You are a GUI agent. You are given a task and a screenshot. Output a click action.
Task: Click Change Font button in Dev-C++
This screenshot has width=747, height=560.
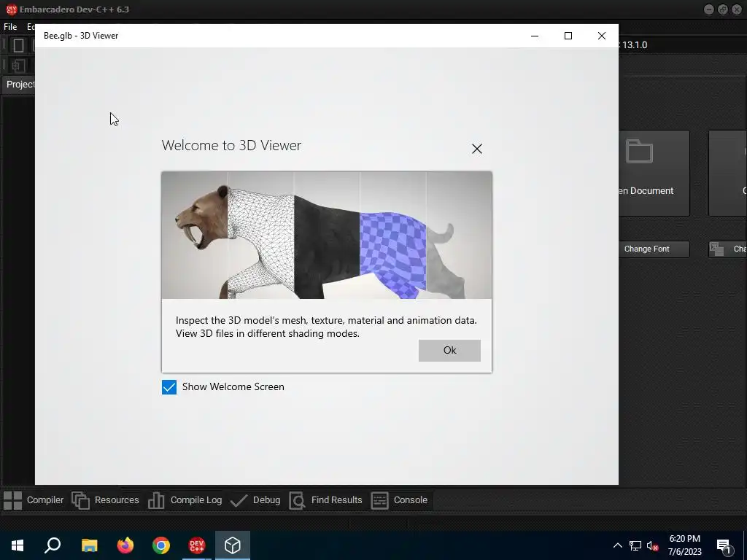654,249
